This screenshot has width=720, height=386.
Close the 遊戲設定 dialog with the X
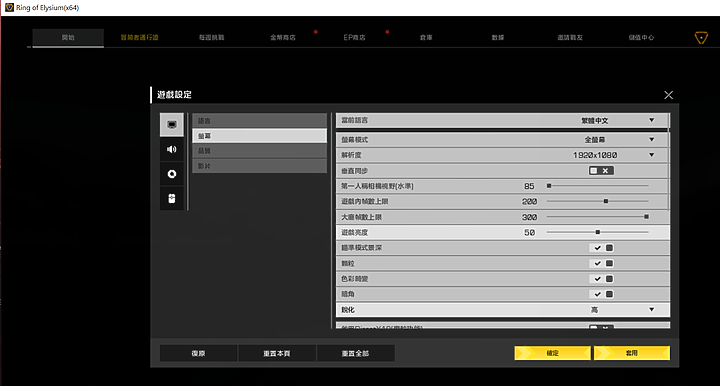click(x=668, y=95)
